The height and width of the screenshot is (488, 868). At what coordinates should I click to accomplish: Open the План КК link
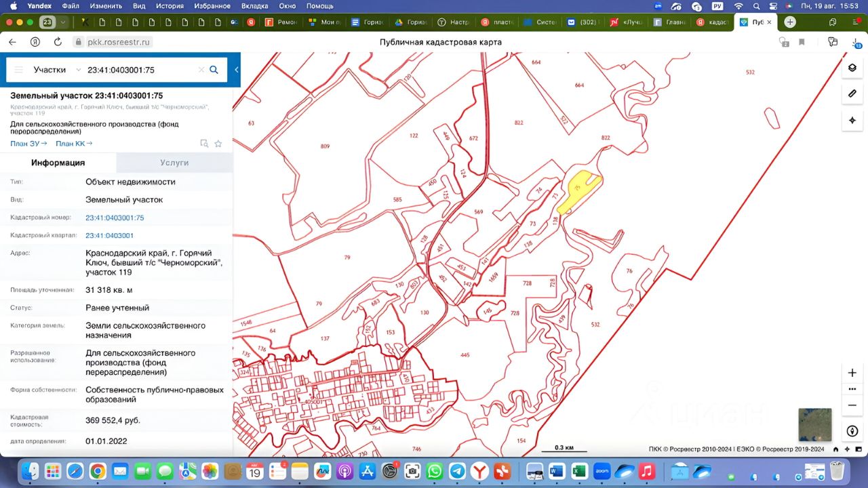pos(74,144)
